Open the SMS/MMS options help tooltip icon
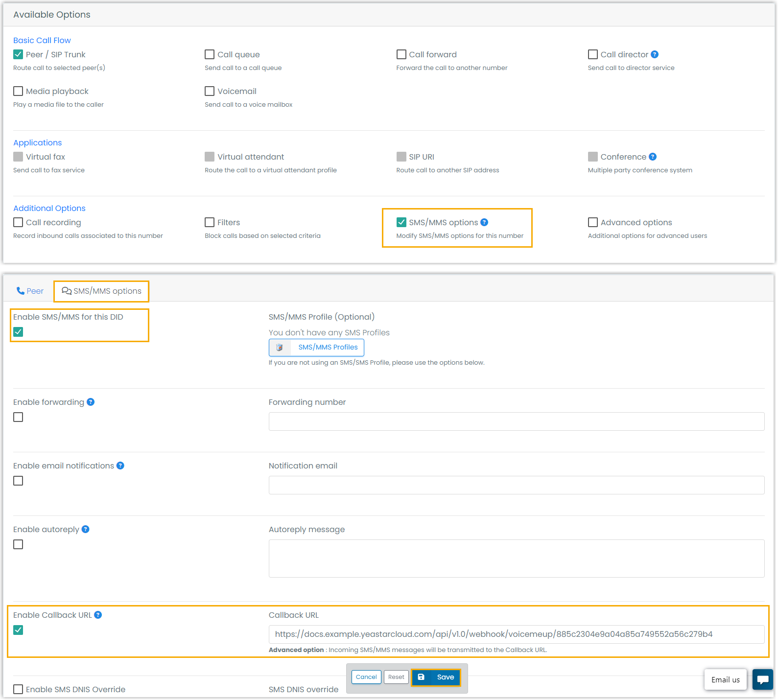778x700 pixels. point(484,222)
